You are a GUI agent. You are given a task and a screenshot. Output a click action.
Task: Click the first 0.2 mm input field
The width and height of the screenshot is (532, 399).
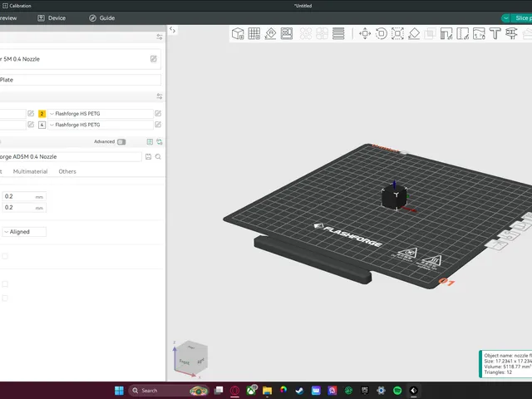pyautogui.click(x=24, y=196)
